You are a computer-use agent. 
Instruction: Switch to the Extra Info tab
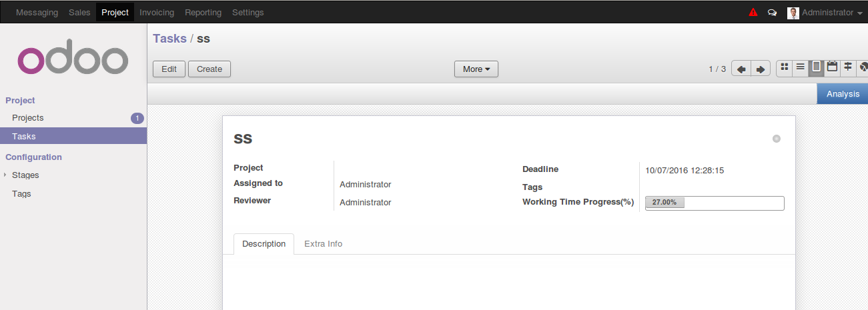(323, 244)
